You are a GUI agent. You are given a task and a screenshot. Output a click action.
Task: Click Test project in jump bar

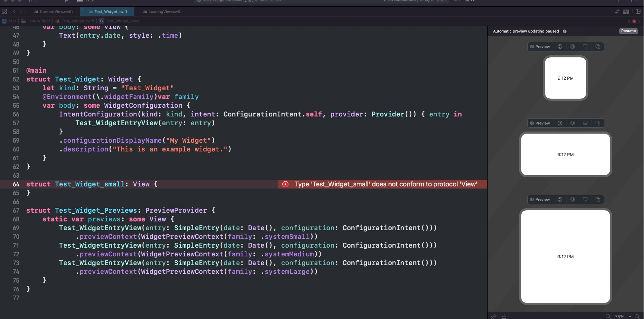click(9, 21)
